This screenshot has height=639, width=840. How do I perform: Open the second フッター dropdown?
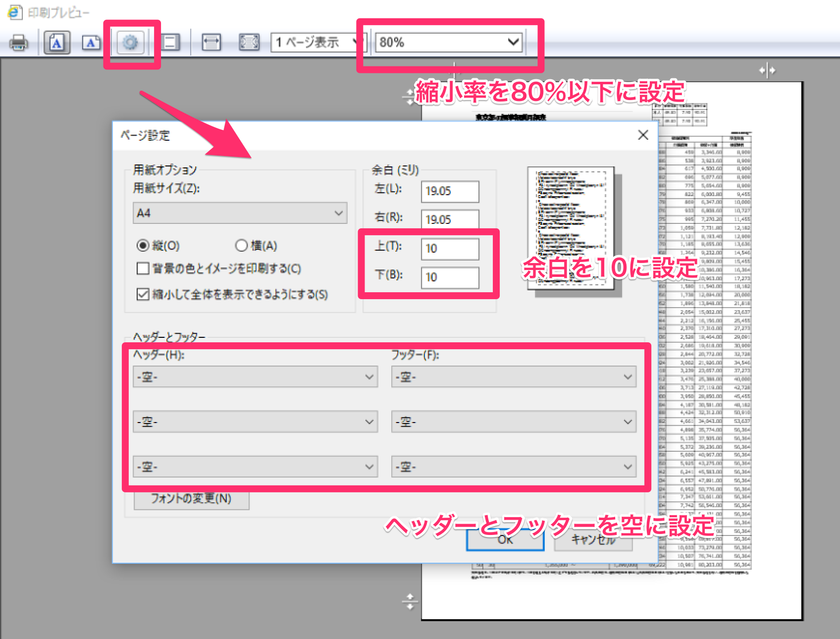tap(514, 422)
